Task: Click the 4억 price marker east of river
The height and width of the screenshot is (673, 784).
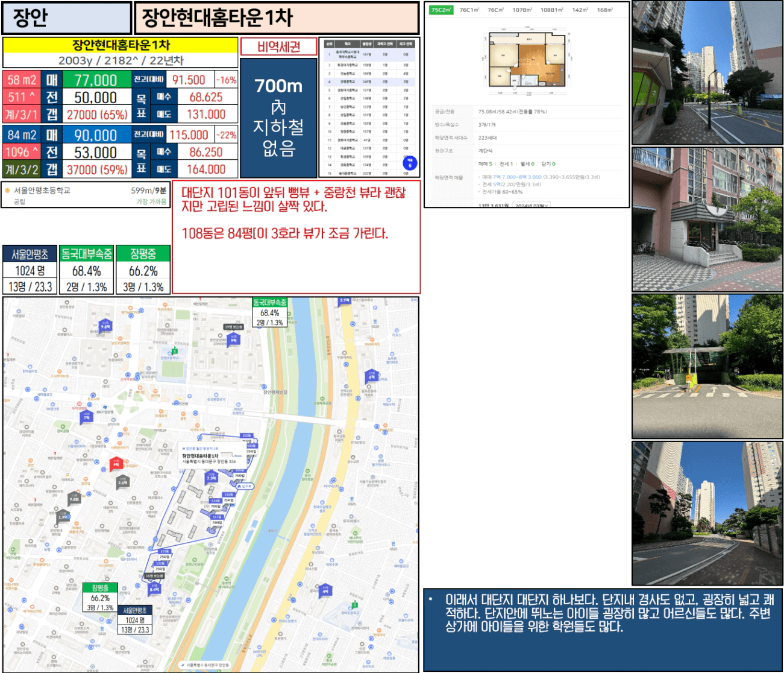Action: [x=325, y=590]
